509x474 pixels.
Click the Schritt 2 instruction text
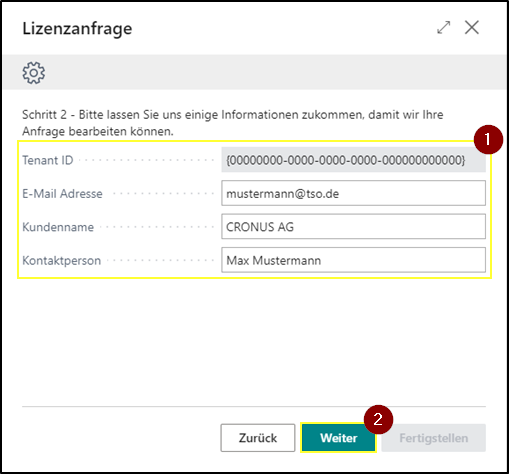click(233, 123)
